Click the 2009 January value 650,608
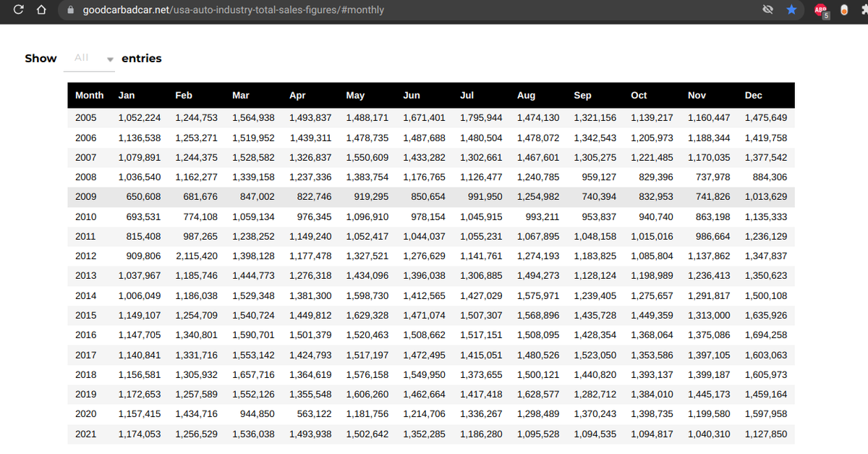This screenshot has width=868, height=454. click(x=143, y=196)
